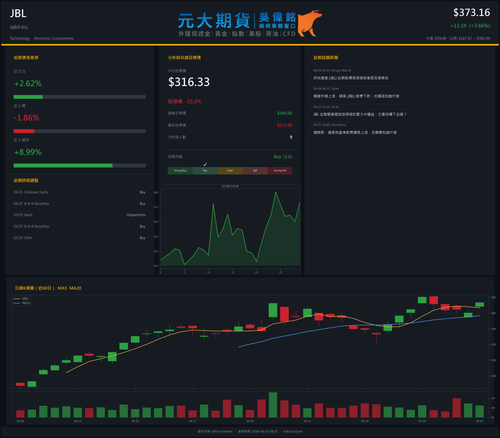This screenshot has width=500, height=438.
Task: Click the MA5 legend entry
Action: click(21, 299)
